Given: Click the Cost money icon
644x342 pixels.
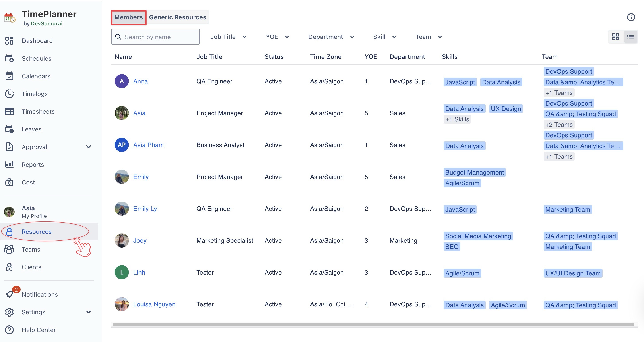Looking at the screenshot, I should click(x=9, y=182).
